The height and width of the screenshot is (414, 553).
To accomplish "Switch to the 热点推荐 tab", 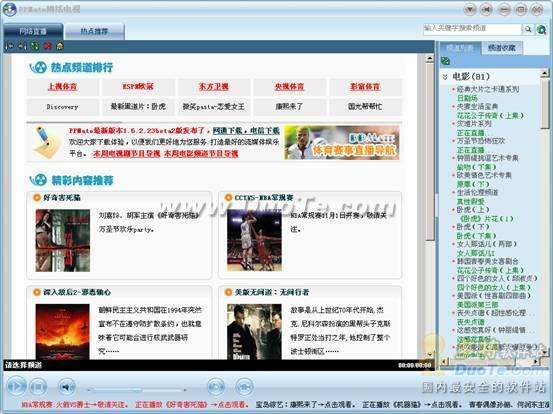I will click(95, 31).
